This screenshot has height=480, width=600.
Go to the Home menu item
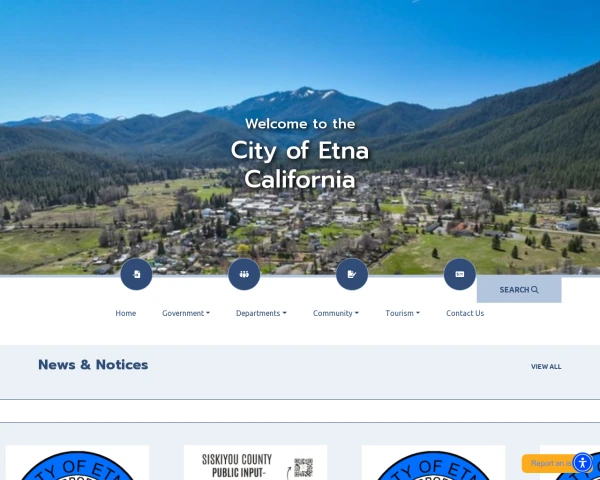126,313
